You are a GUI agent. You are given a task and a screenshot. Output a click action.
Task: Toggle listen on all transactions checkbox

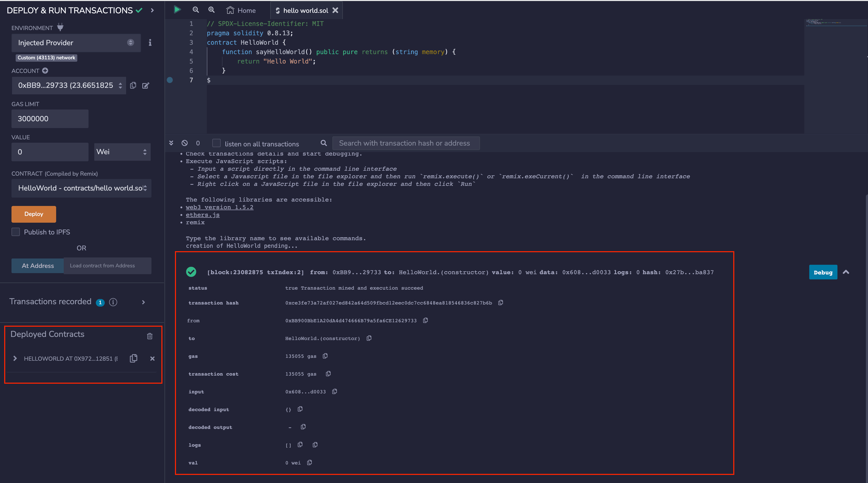[216, 143]
